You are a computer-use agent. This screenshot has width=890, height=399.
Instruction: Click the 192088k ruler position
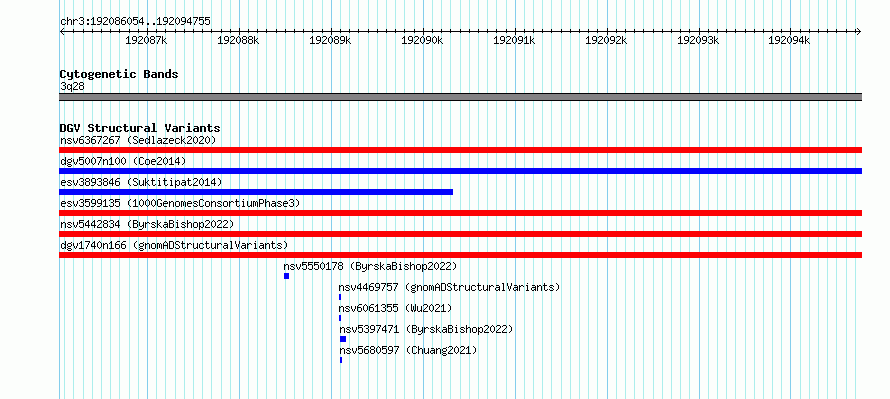[x=238, y=40]
